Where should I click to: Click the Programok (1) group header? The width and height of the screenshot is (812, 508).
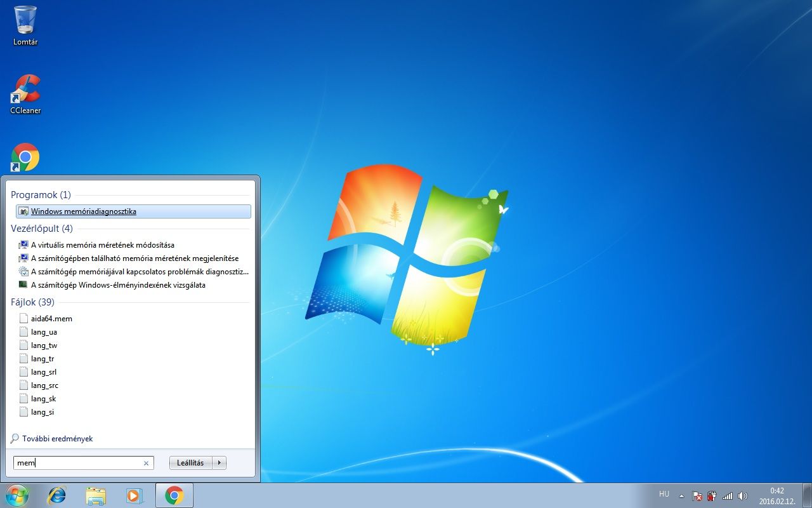(41, 195)
